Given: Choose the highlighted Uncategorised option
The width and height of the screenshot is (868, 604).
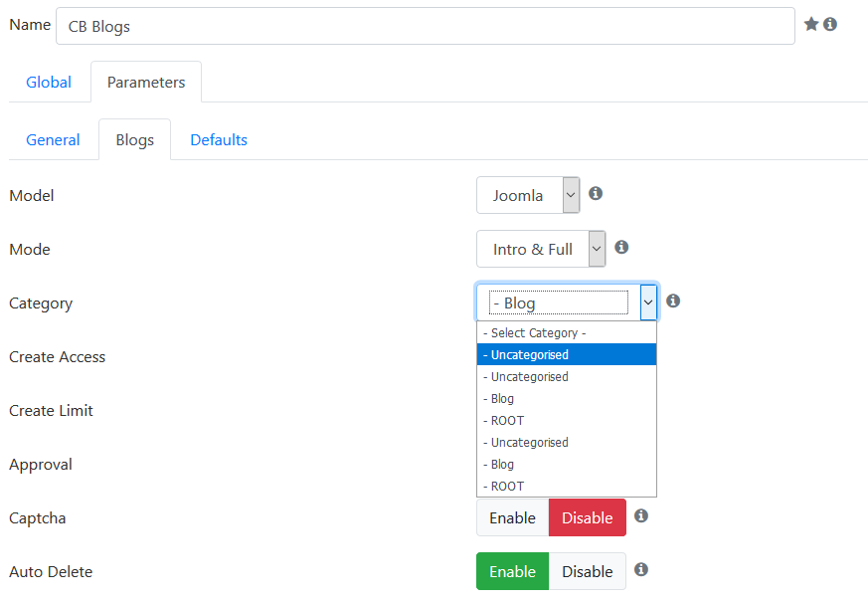Looking at the screenshot, I should pos(567,354).
